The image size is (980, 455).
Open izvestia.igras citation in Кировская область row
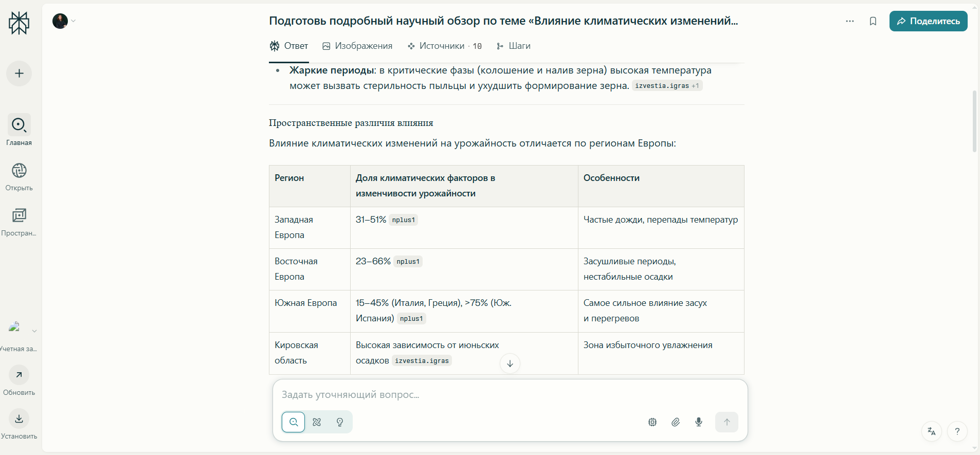[x=422, y=361]
